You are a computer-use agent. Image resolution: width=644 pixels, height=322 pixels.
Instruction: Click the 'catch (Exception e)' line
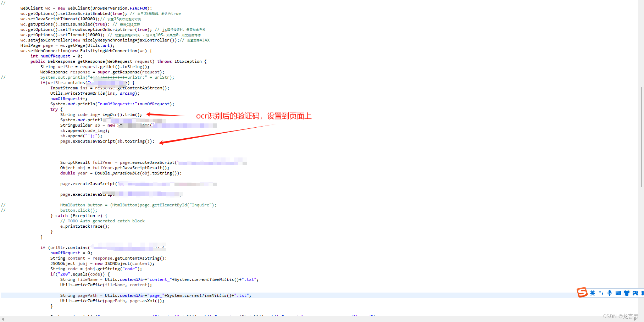[79, 216]
